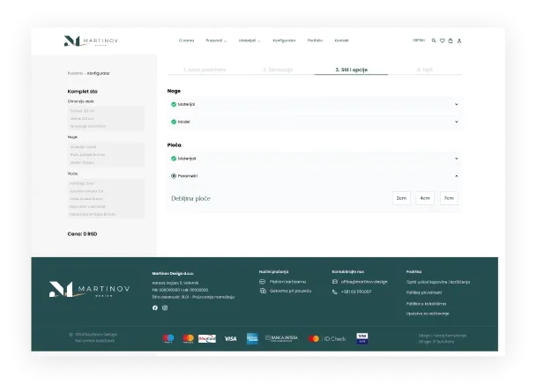Click the Mastercard ID Check logo
537x392 pixels.
point(327,338)
